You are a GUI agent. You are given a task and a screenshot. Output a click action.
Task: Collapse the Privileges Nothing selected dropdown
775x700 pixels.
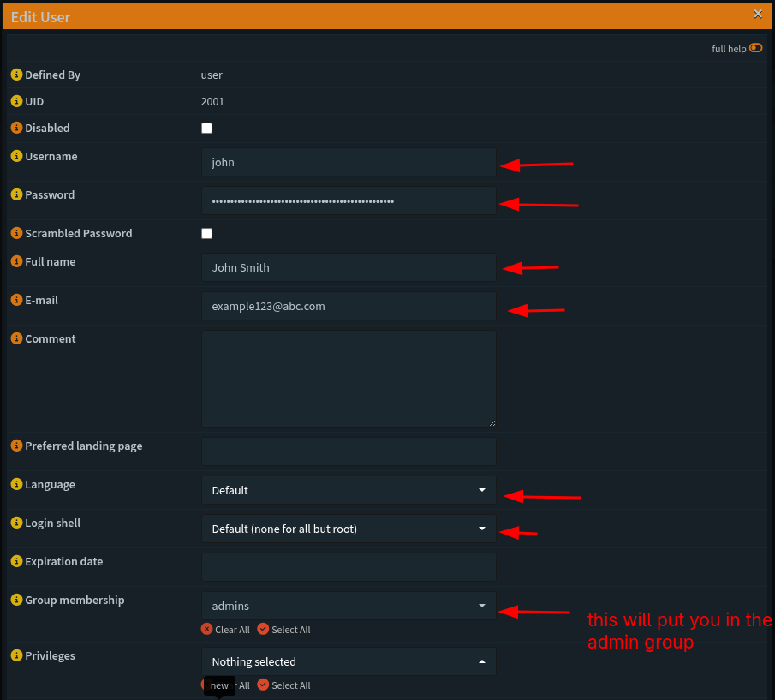click(x=349, y=661)
